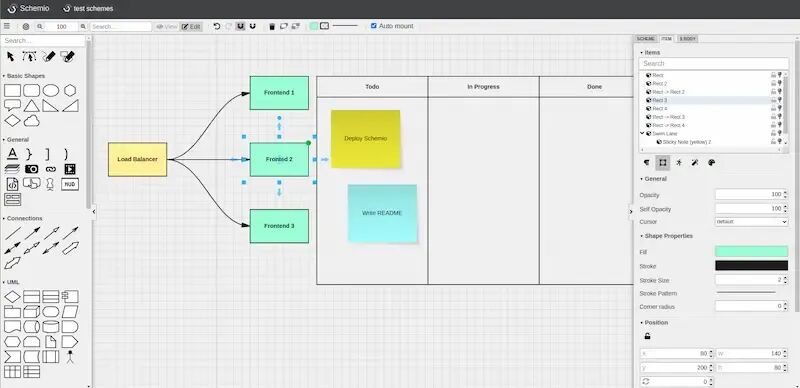Collapse the UML section
800x388 pixels.
click(x=11, y=282)
